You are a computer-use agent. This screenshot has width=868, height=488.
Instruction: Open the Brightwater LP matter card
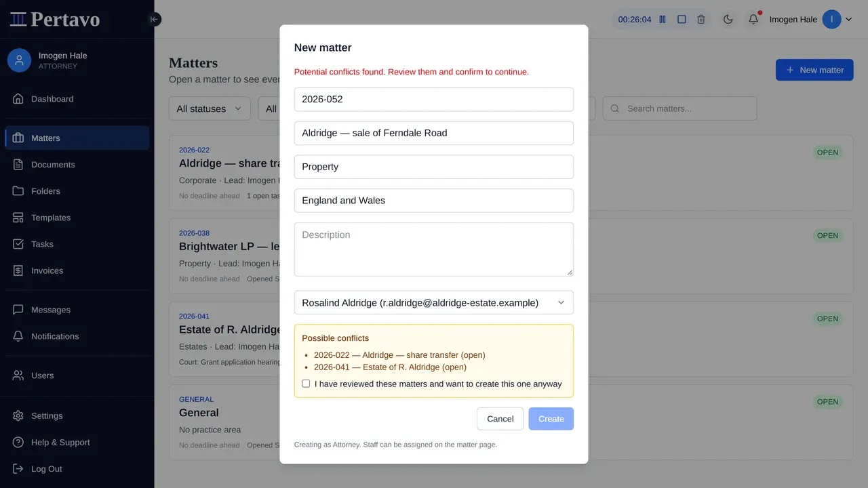point(511,256)
